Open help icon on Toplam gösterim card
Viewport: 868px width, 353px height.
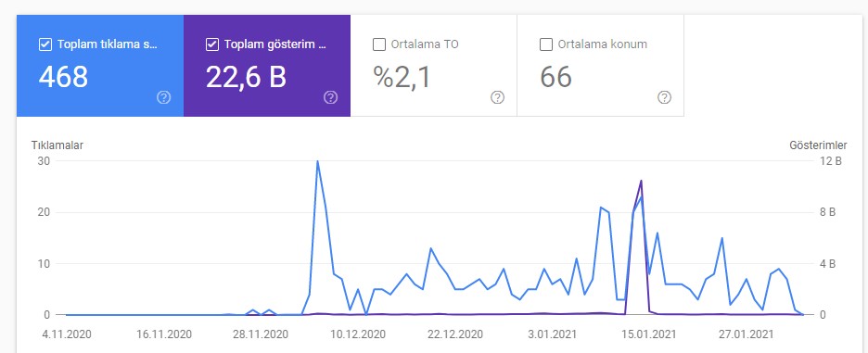[x=330, y=98]
